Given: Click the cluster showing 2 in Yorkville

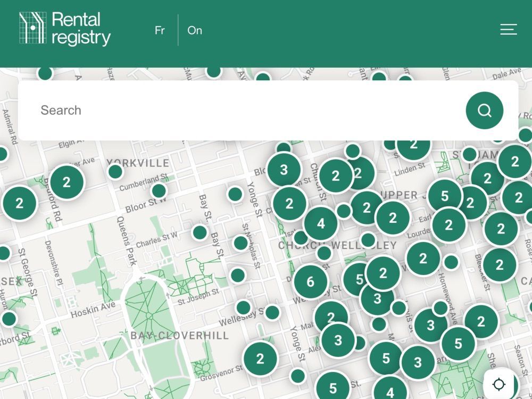Looking at the screenshot, I should (x=67, y=182).
